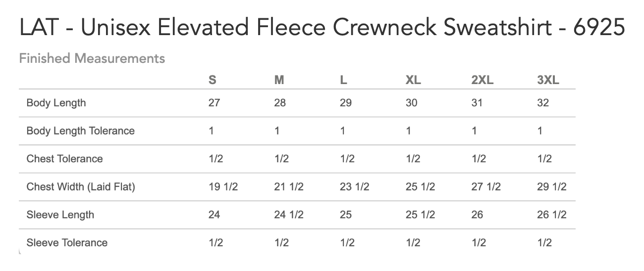Viewport: 644px width, 271px height.
Task: Select the L size column header
Action: [x=343, y=80]
